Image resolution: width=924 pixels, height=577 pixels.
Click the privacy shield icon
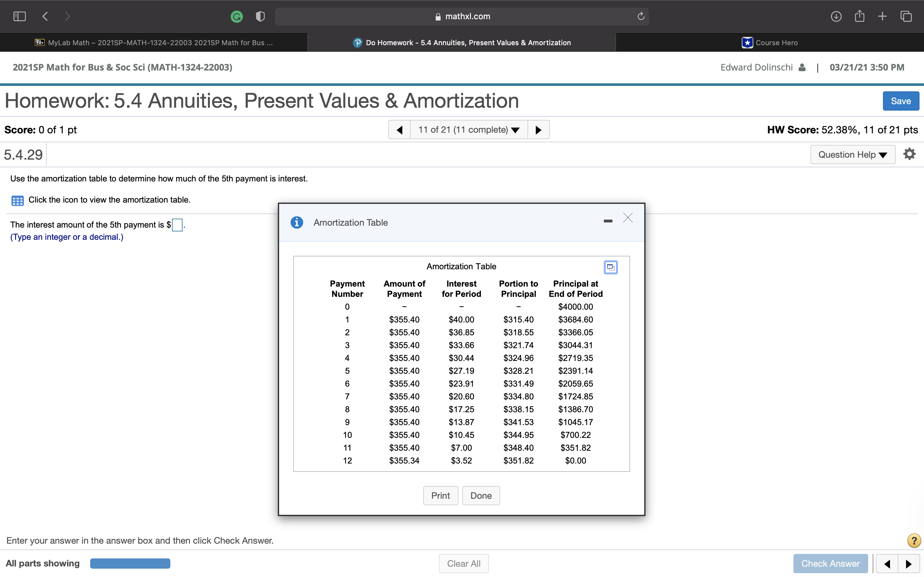click(260, 16)
